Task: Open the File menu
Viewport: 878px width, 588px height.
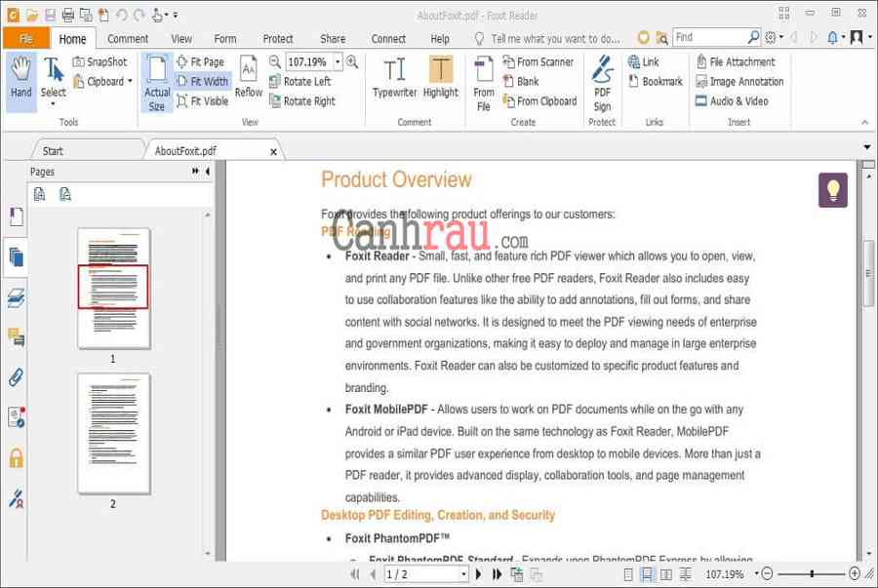Action: (25, 39)
